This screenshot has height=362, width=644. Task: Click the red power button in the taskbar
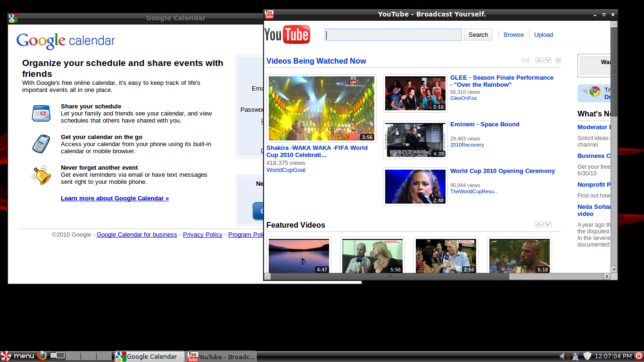click(x=638, y=356)
